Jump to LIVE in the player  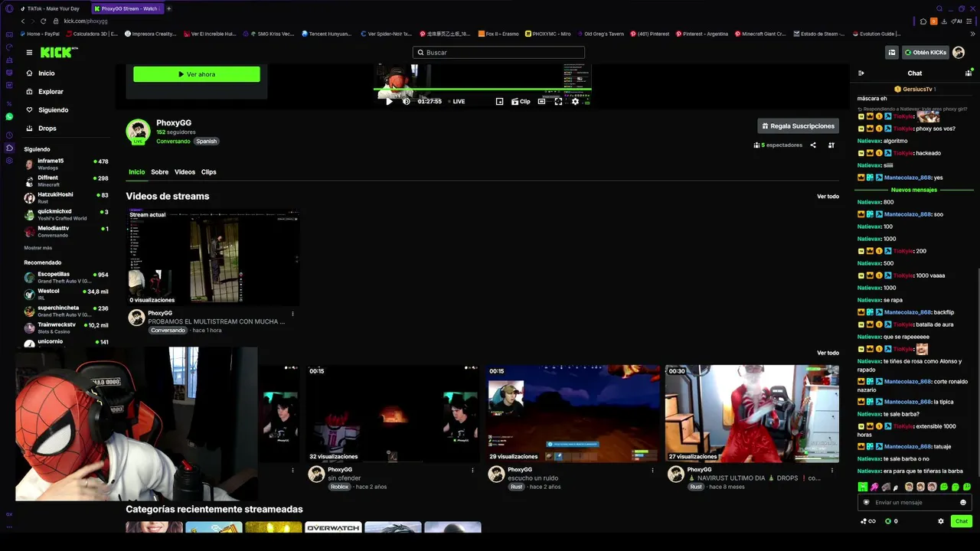(459, 101)
